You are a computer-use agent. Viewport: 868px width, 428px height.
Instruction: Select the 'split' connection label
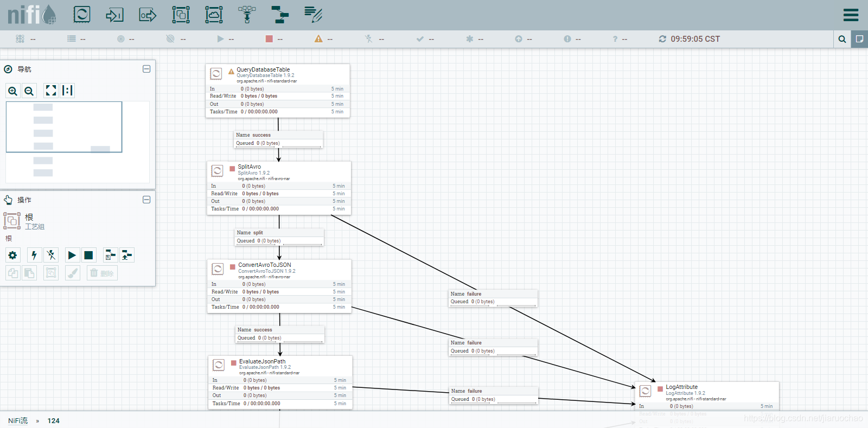(279, 237)
